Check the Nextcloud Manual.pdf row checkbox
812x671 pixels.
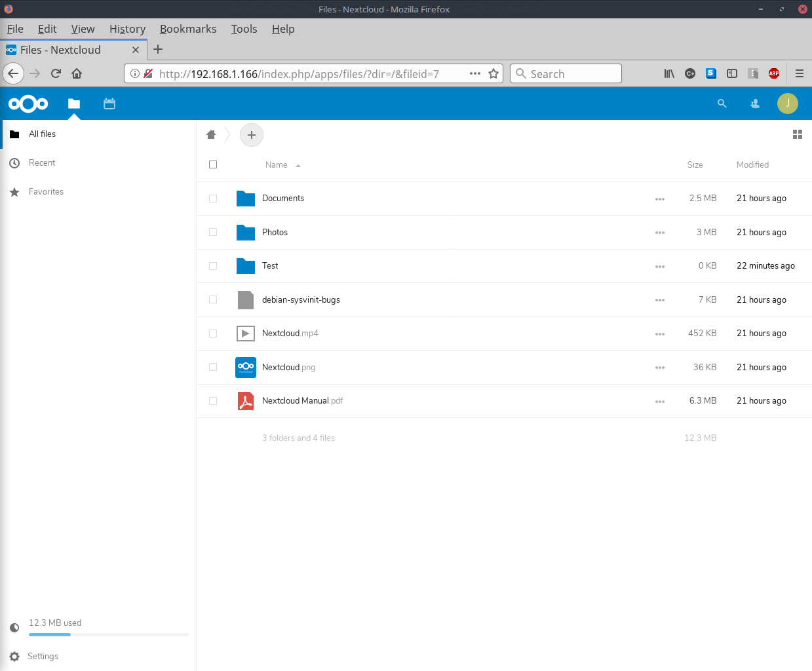[x=213, y=401]
